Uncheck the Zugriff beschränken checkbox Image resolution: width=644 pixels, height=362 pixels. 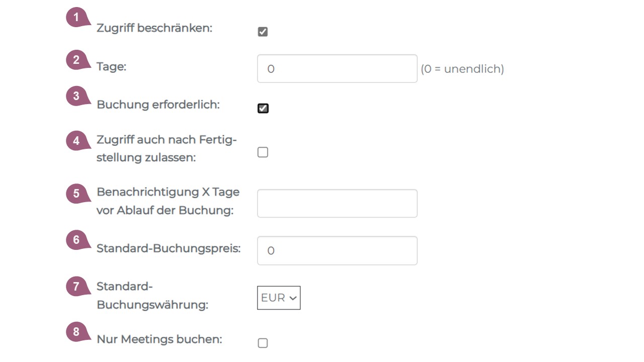(x=263, y=32)
